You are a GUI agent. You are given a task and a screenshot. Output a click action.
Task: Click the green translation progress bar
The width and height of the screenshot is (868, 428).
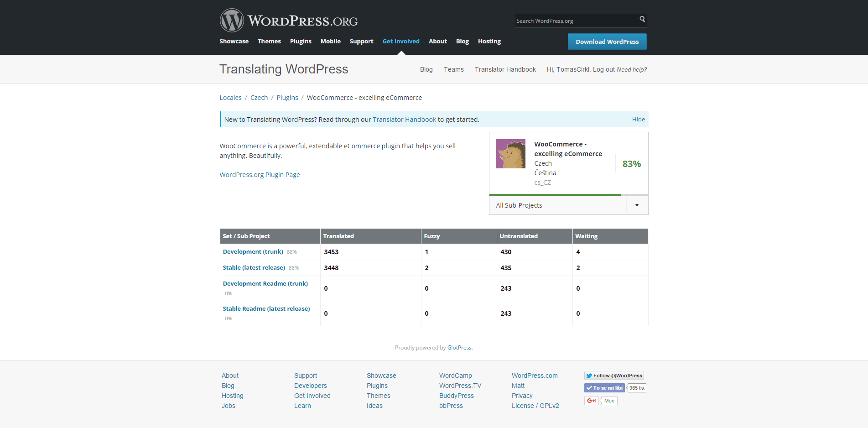click(555, 195)
